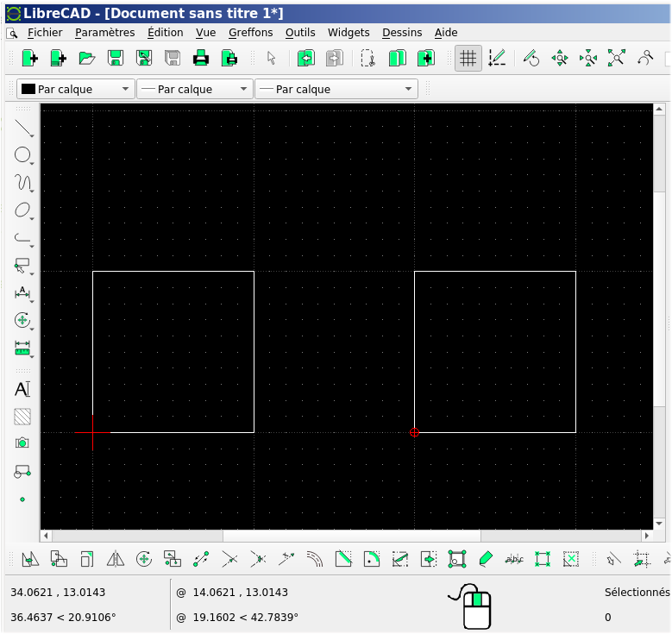
Task: Click the horizontal scrollbar right arrow
Action: point(647,536)
